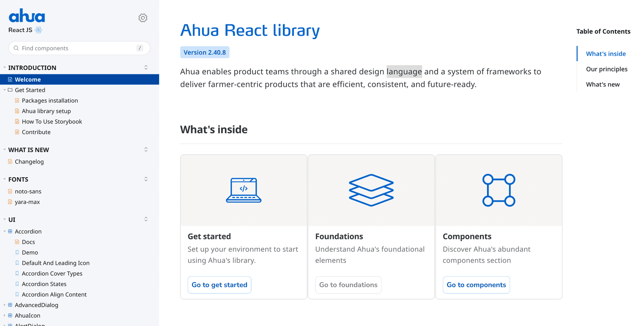The image size is (644, 326).
Task: Open the noto-sans font doc
Action: (28, 191)
